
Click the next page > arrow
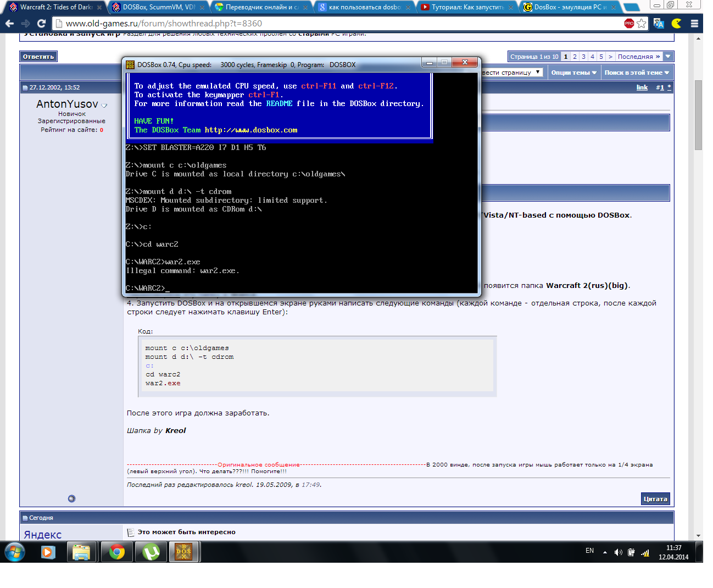coord(610,57)
